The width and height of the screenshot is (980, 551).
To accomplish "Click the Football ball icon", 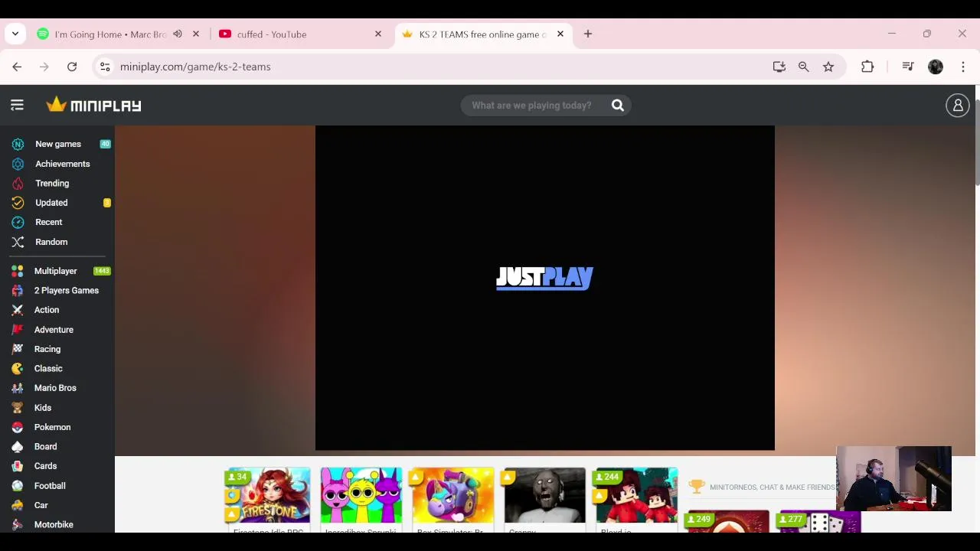I will (x=18, y=486).
